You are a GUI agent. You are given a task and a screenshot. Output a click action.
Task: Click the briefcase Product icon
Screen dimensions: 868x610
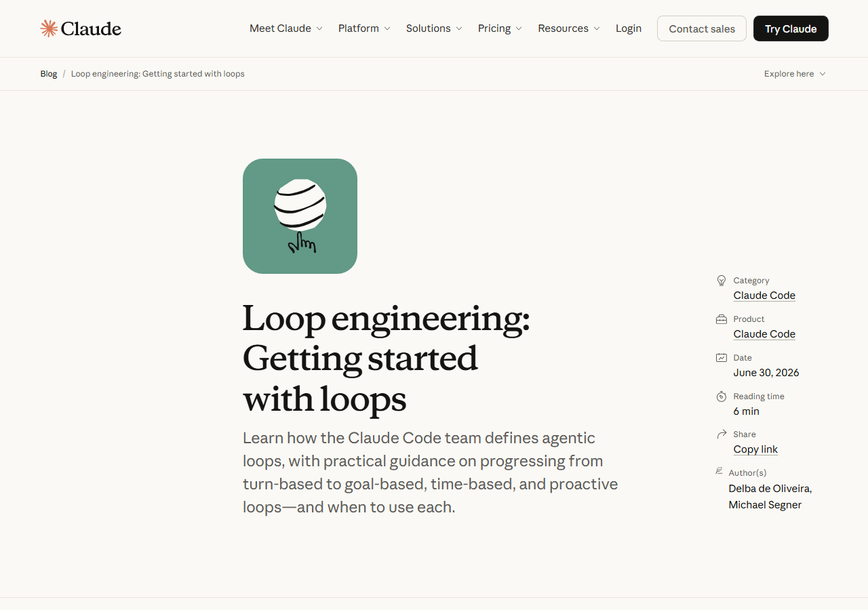tap(722, 319)
